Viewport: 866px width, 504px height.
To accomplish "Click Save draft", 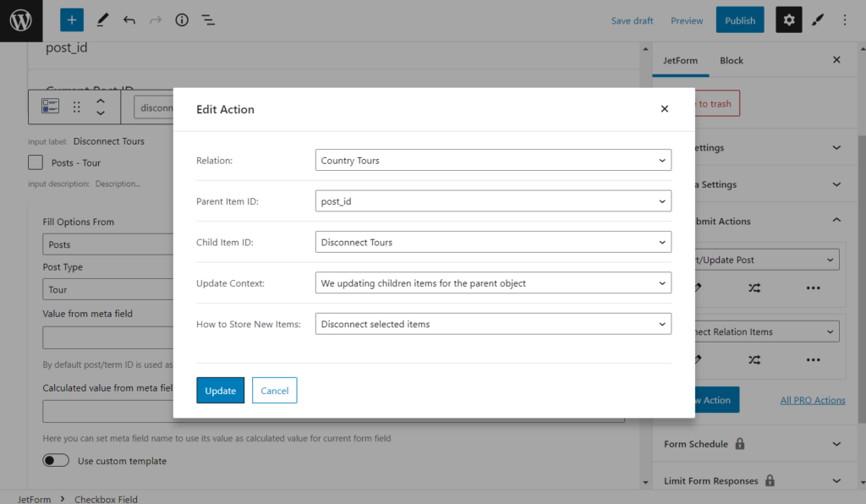I will 632,20.
